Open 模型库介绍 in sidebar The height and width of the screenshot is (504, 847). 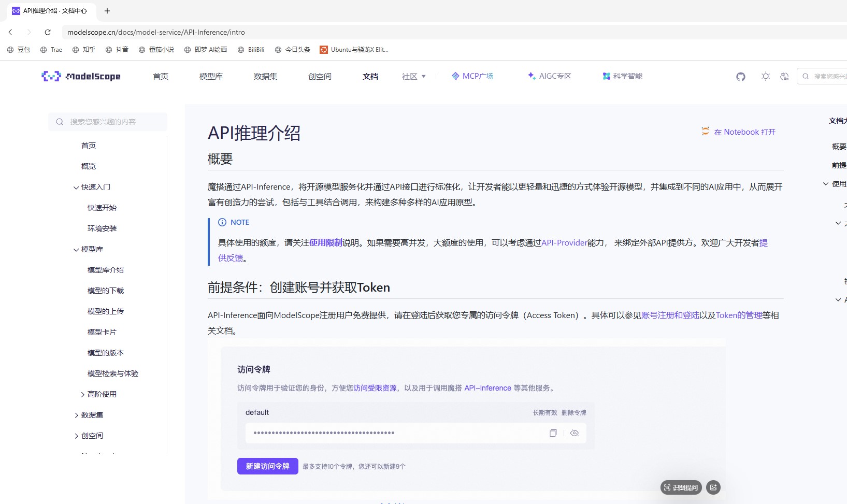coord(106,270)
